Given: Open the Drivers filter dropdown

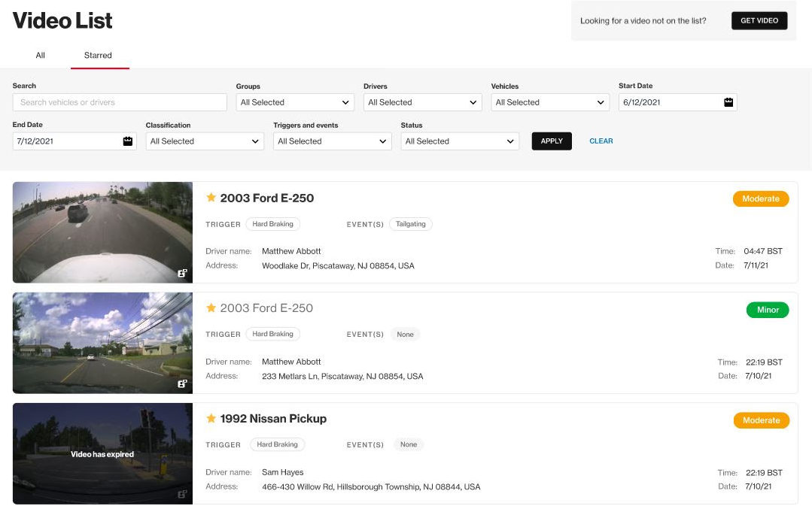Looking at the screenshot, I should 422,102.
